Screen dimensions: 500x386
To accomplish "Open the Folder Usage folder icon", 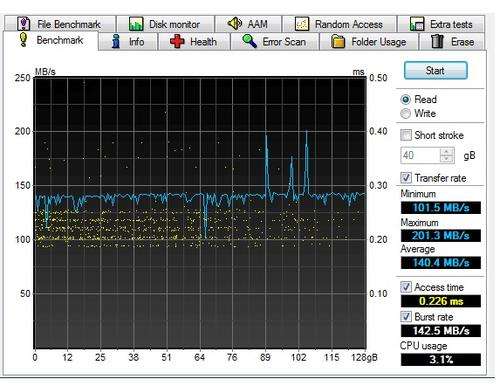I will [x=338, y=42].
